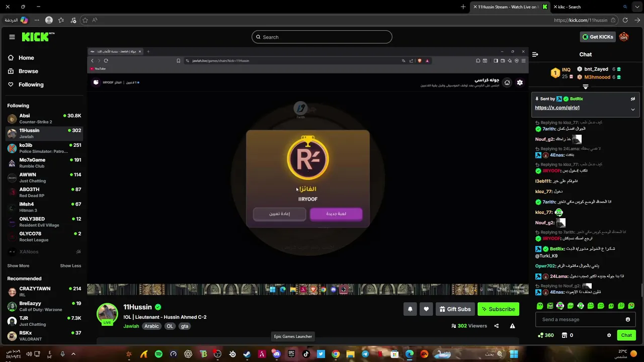Expand the pinned message chevron
644x362 pixels.
pos(633,109)
